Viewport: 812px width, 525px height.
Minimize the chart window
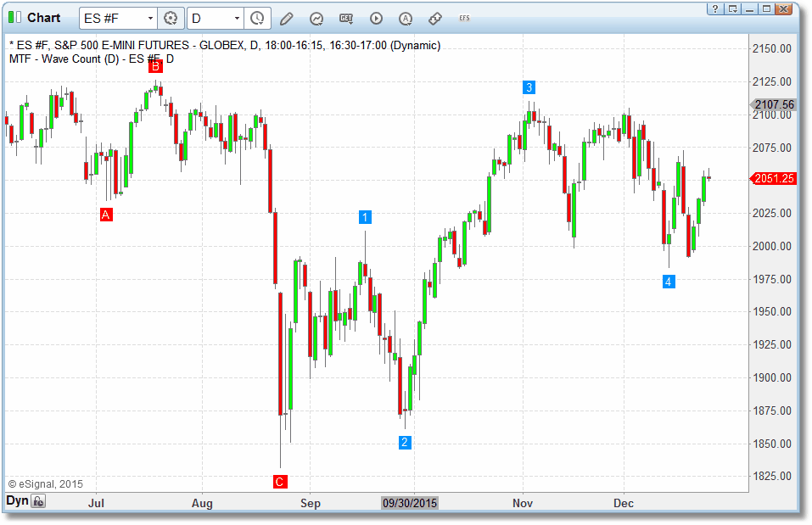pos(749,8)
